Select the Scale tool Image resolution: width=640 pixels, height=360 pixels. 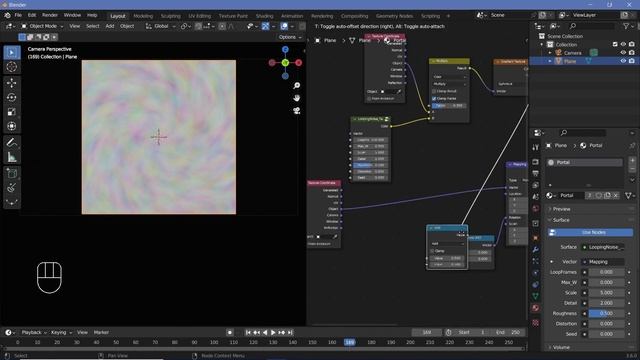click(x=11, y=112)
